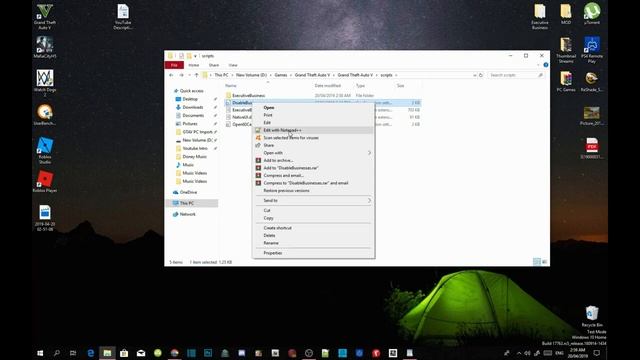This screenshot has height=360, width=640.
Task: Open Explorer help via the blue question icon
Action: click(546, 65)
